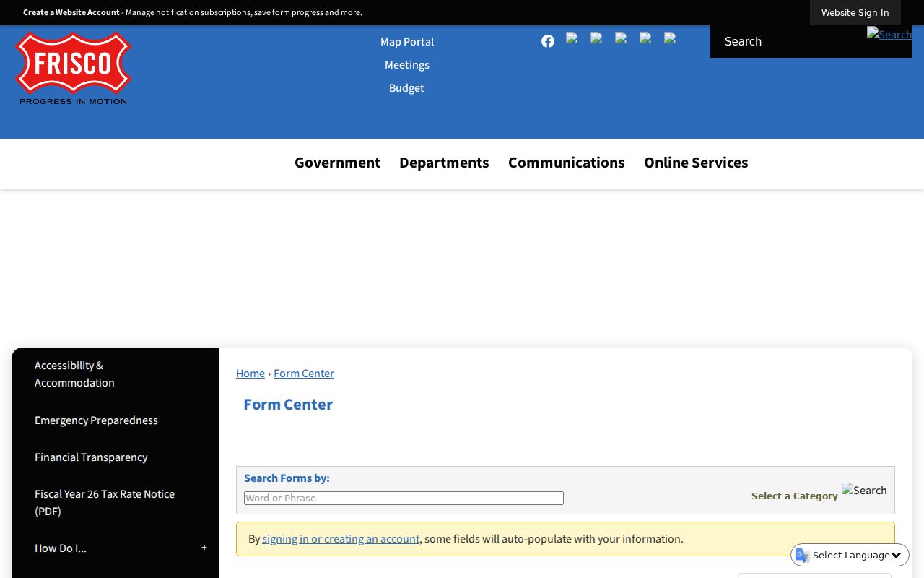Click the Google Translate logo icon
The width and height of the screenshot is (924, 578).
802,555
